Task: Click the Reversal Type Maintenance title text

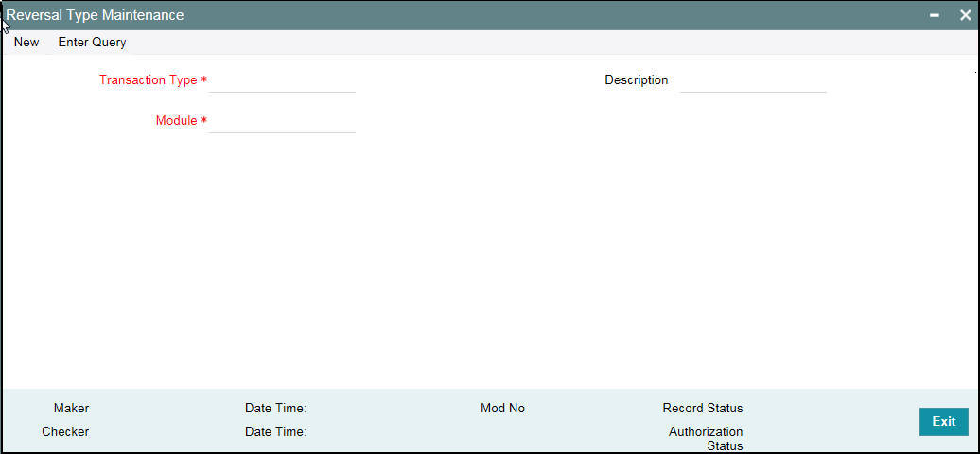Action: click(x=95, y=15)
